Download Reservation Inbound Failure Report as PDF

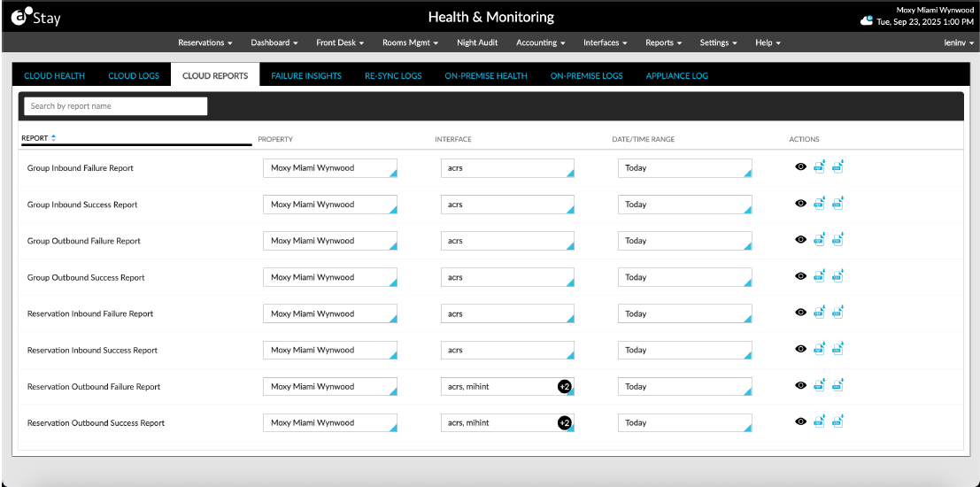coord(820,312)
